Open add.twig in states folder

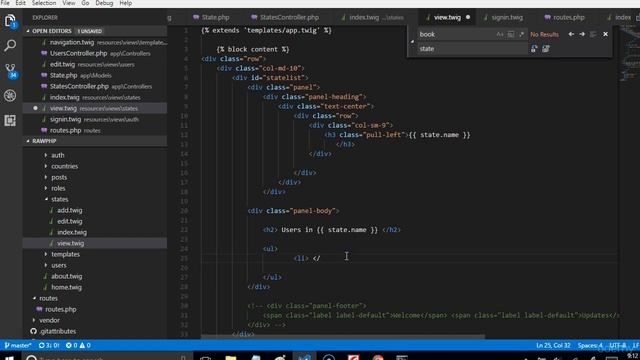(x=69, y=210)
